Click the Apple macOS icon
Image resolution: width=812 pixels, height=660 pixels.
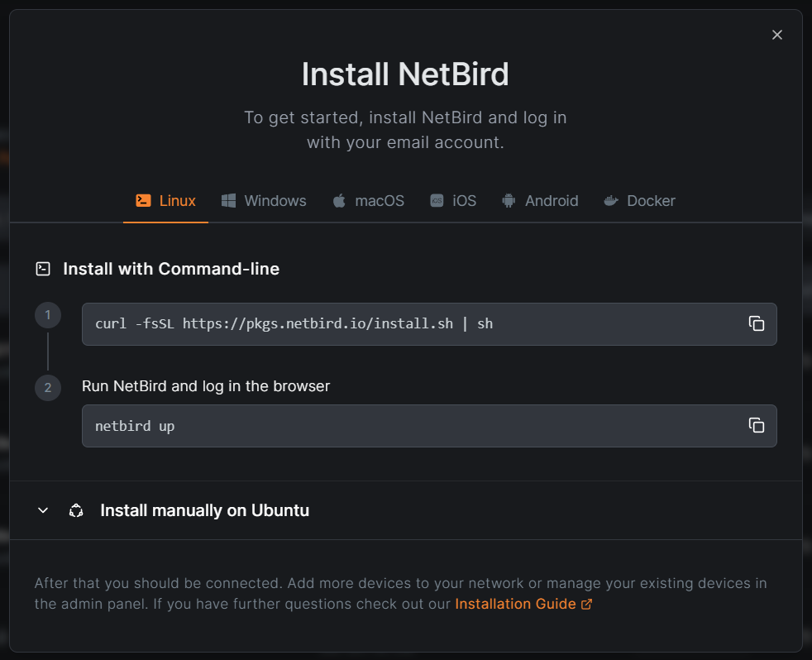click(x=339, y=201)
